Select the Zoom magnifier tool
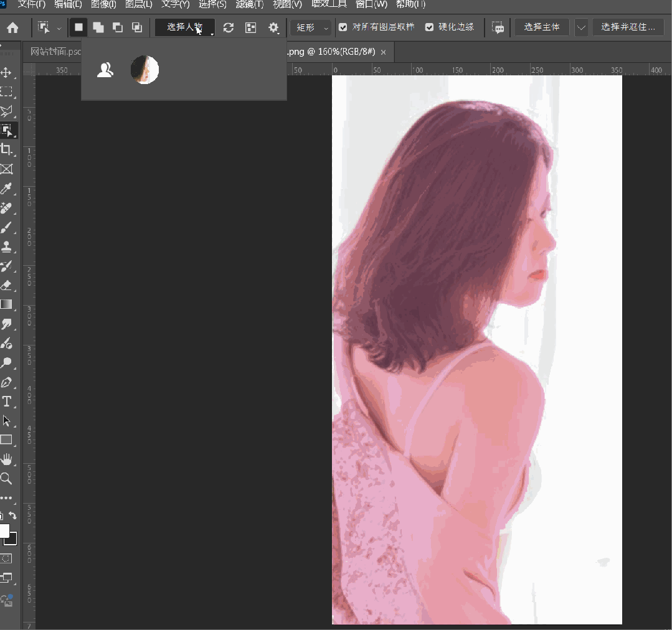 7,479
